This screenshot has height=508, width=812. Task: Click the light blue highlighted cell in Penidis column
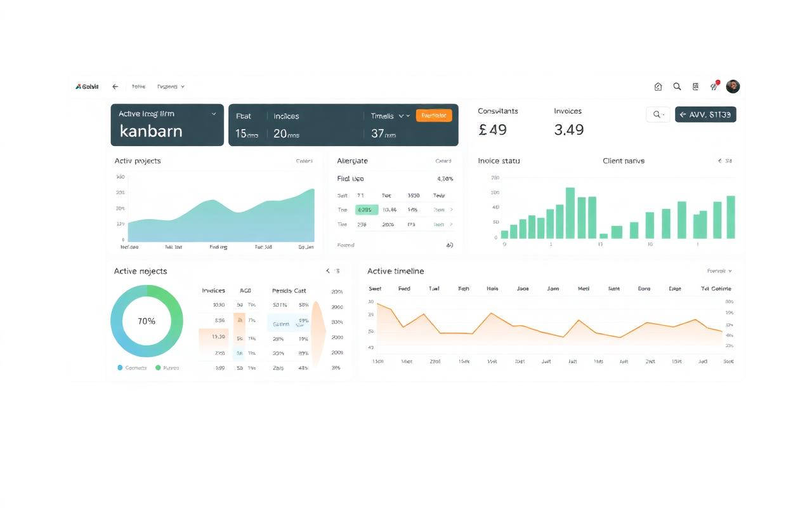289,323
